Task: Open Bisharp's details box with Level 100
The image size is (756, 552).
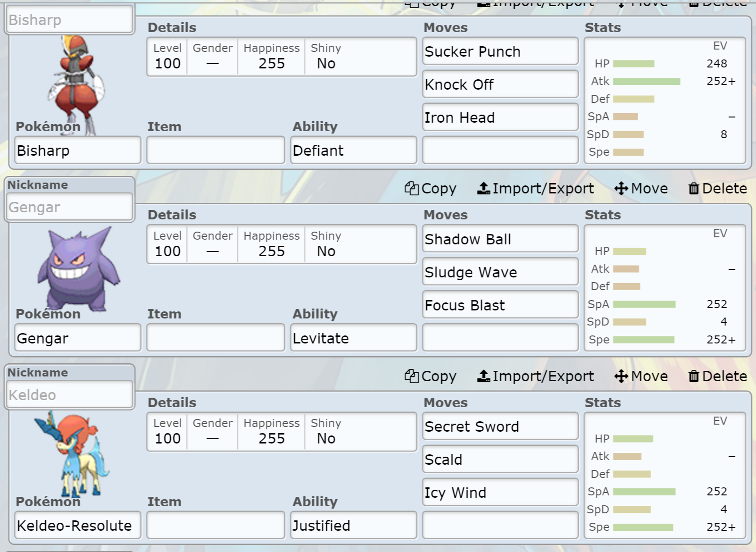Action: tap(282, 57)
